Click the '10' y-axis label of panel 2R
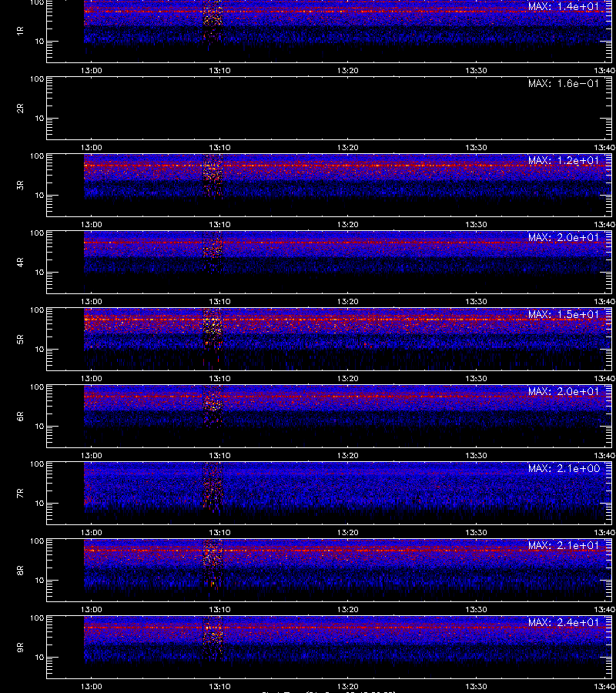The width and height of the screenshot is (616, 693). pos(39,118)
